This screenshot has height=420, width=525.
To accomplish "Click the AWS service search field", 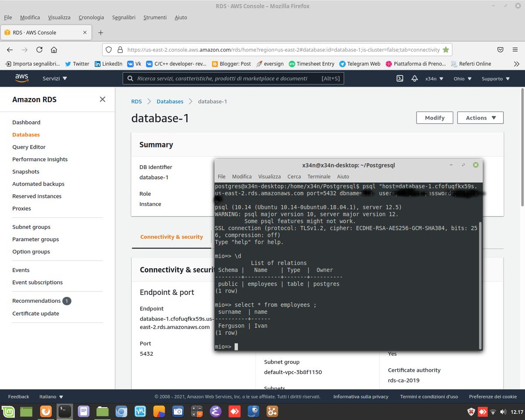I will tap(233, 78).
